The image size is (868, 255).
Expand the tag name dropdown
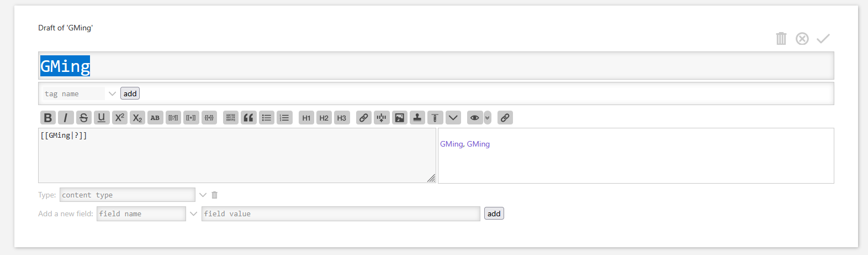click(x=112, y=93)
